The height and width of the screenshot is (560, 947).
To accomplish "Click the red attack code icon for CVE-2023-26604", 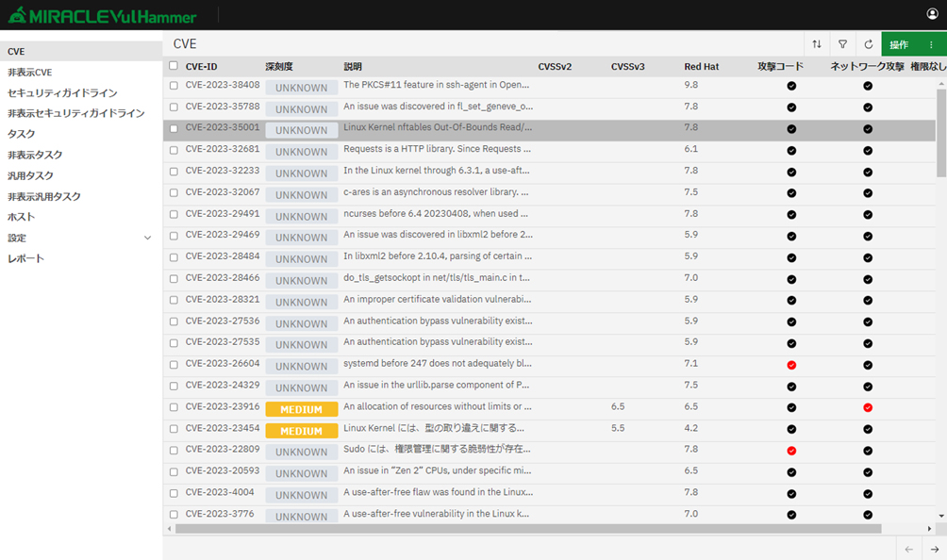I will click(x=791, y=365).
